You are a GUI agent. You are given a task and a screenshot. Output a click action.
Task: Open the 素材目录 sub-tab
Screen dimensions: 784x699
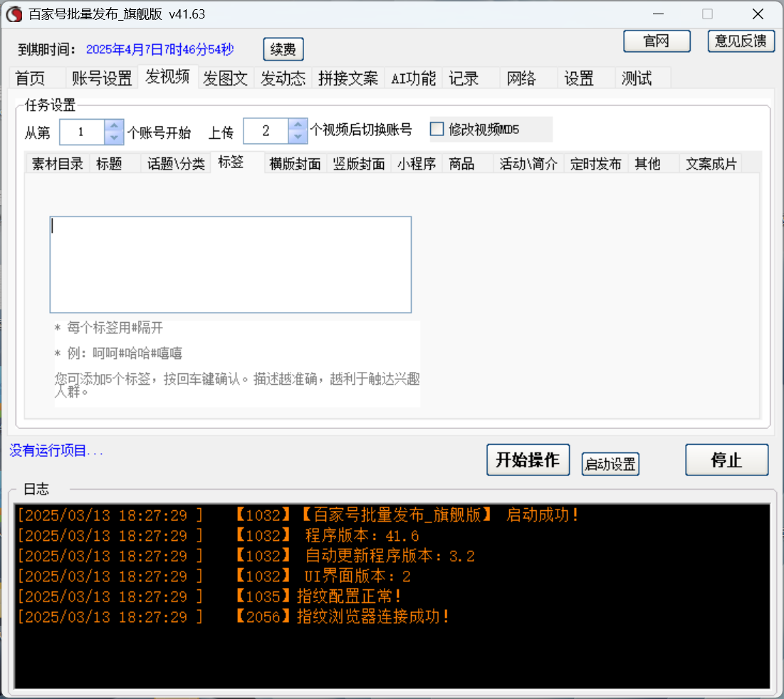tap(58, 164)
